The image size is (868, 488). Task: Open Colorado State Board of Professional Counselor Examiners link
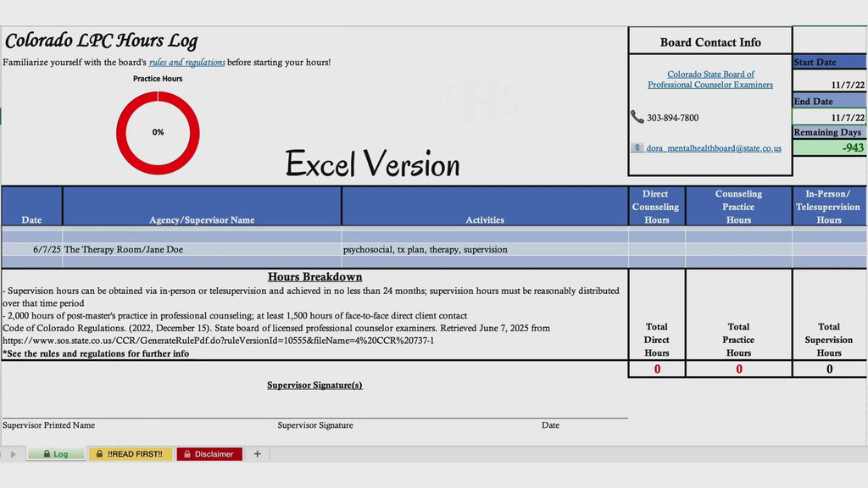click(710, 79)
